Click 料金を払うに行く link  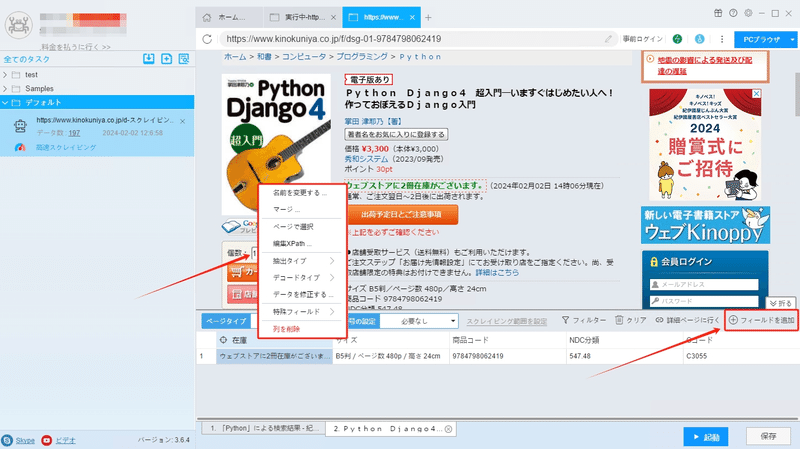[x=76, y=46]
